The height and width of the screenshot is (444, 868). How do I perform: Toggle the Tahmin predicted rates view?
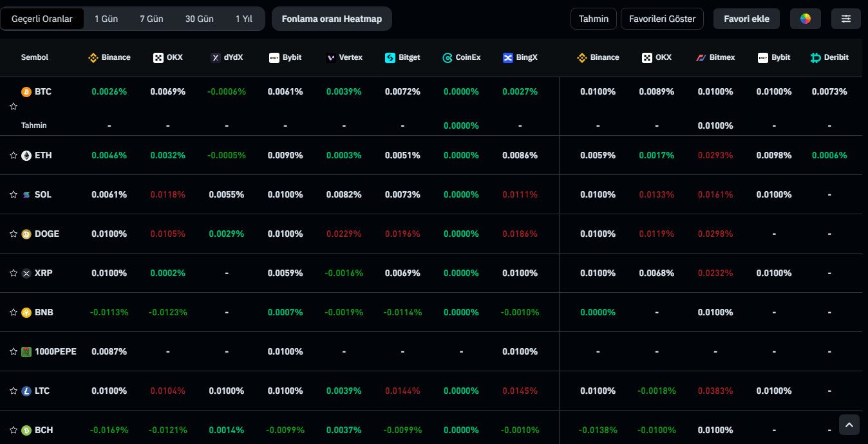click(593, 19)
